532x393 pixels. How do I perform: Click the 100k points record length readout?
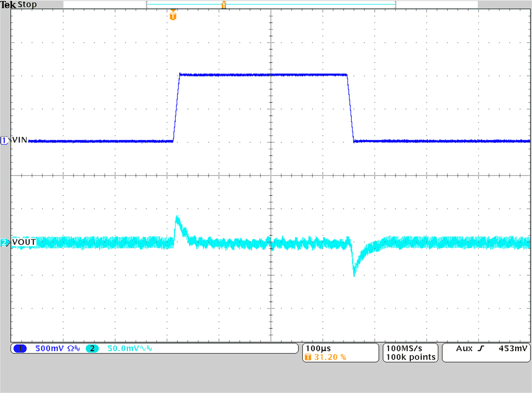[x=411, y=357]
